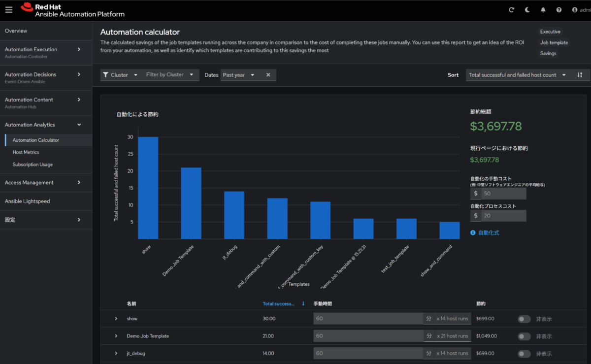Expand the show table row

click(x=116, y=319)
